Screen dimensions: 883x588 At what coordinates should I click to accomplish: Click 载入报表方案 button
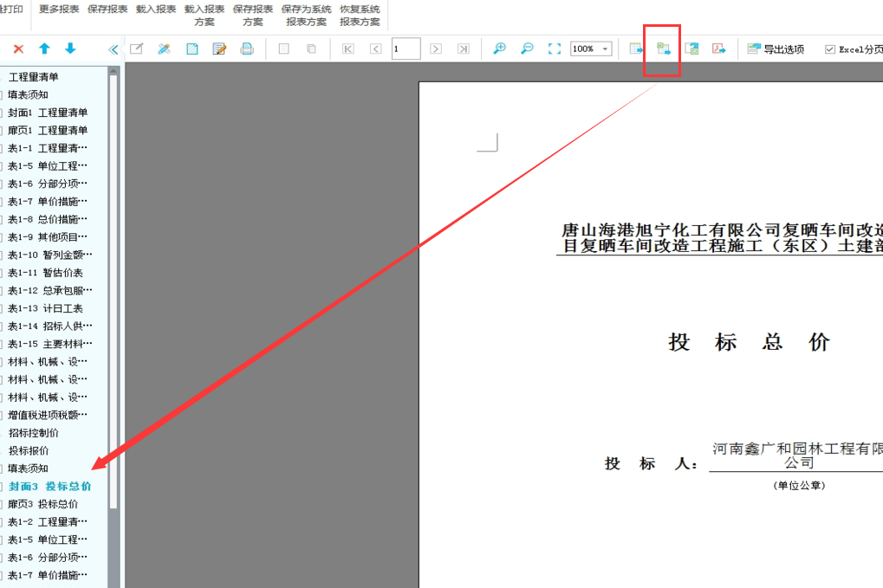[205, 16]
